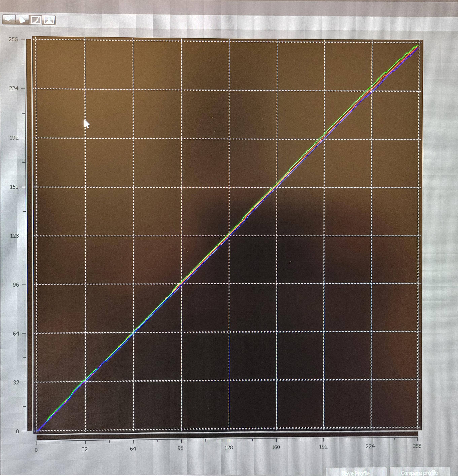Viewport: 458px width, 476px height.
Task: Click the 256 label on vertical axis
Action: click(13, 40)
